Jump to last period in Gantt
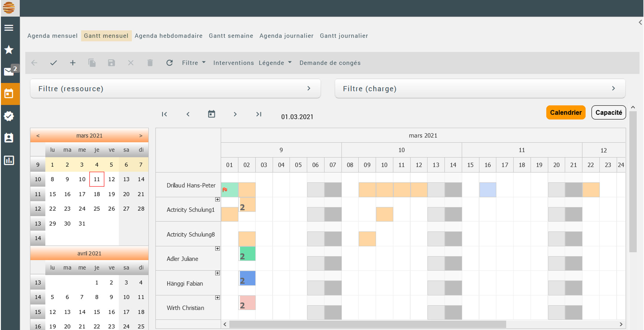This screenshot has height=330, width=644. [259, 114]
